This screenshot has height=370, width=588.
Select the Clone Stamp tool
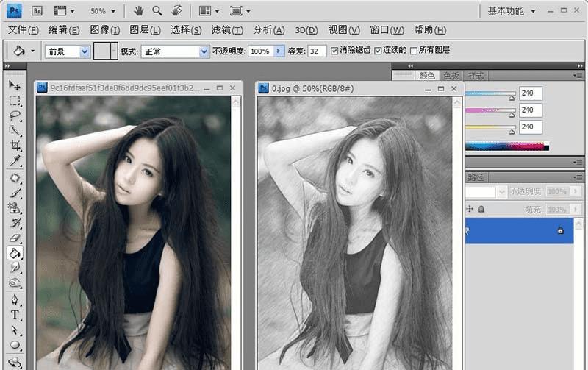(15, 208)
